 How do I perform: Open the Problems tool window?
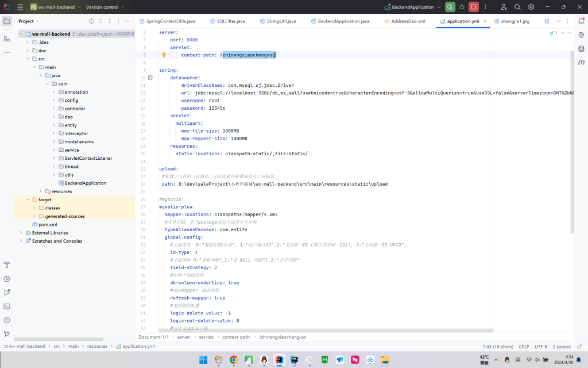click(x=7, y=320)
